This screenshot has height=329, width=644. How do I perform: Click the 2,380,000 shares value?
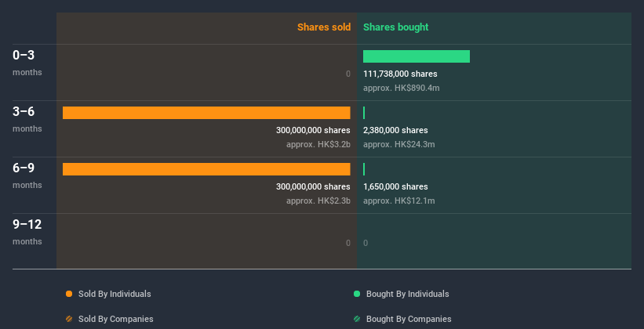[395, 130]
